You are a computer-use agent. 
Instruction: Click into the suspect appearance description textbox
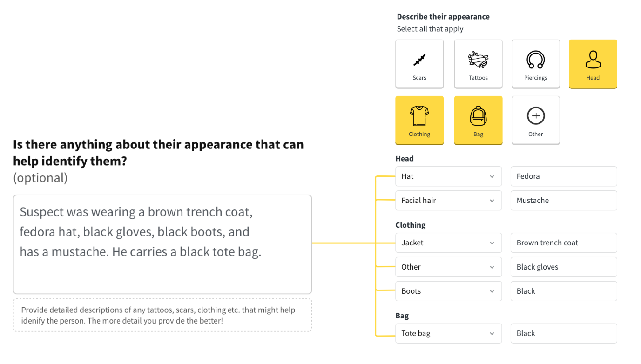(x=162, y=244)
